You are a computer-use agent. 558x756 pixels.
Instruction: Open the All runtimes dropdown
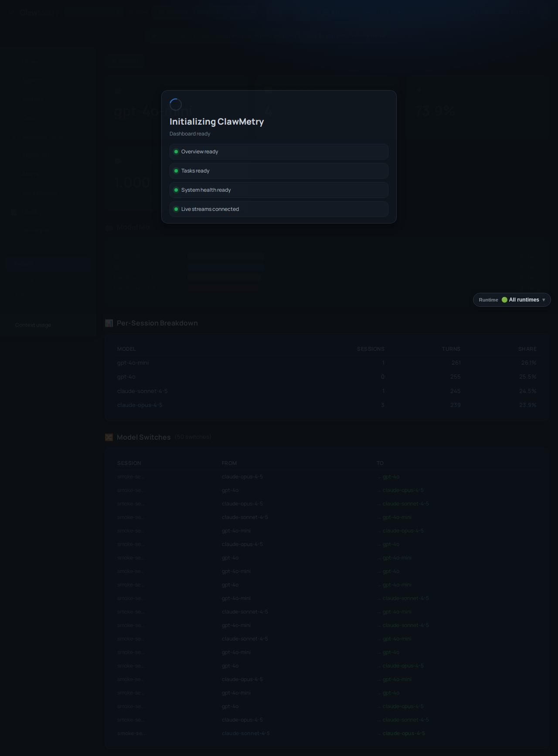(512, 300)
